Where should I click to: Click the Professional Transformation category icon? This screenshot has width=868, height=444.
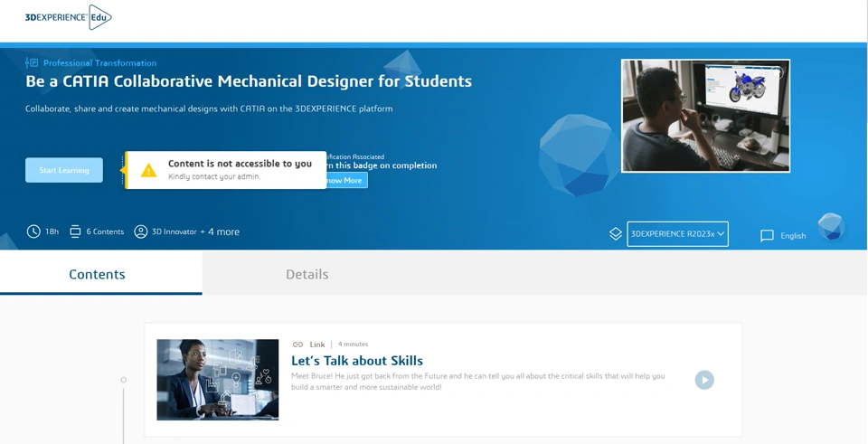[32, 63]
